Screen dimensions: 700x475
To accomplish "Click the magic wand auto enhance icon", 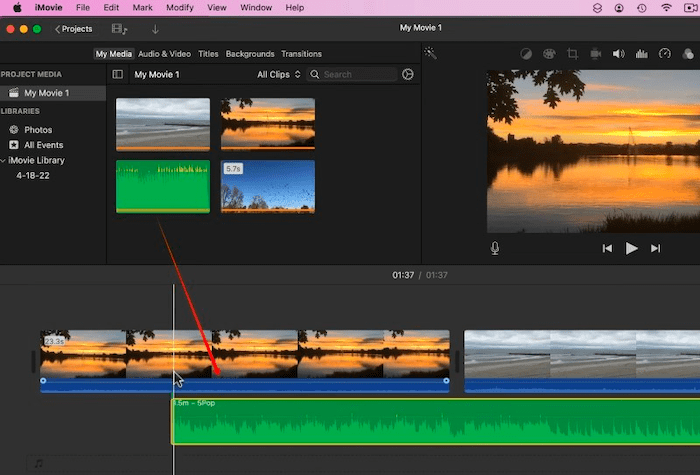I will (430, 53).
